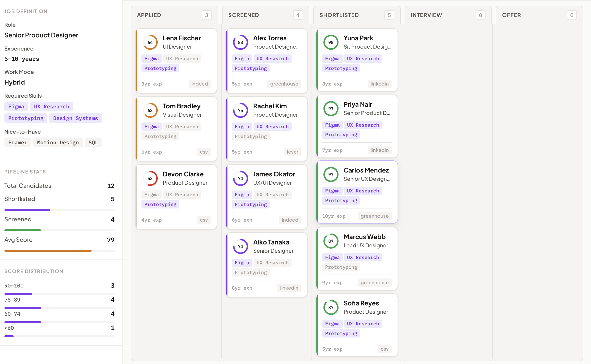Image resolution: width=591 pixels, height=364 pixels.
Task: Click the Shortlisted column count badge
Action: pos(389,15)
